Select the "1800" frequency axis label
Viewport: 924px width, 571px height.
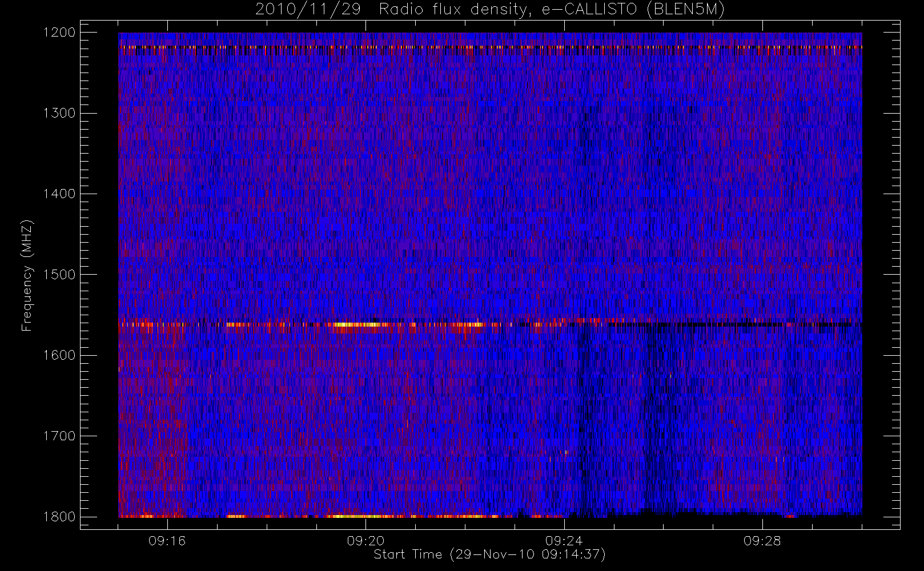tap(59, 517)
